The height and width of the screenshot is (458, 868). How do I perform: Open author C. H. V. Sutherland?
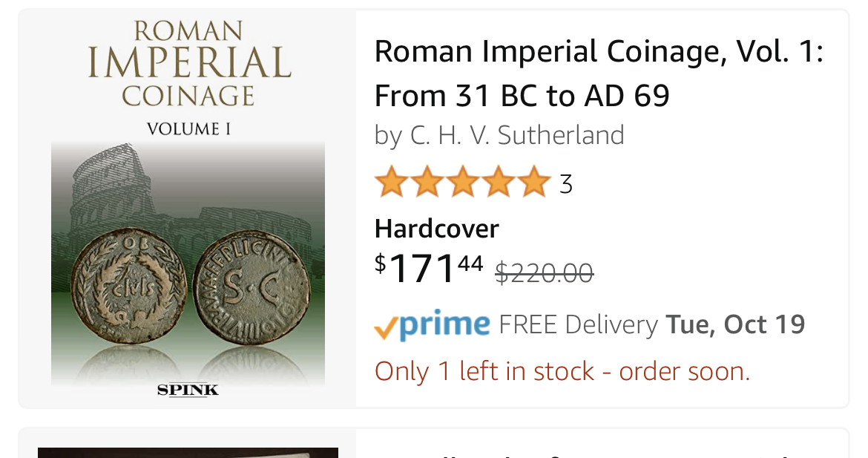coord(517,135)
